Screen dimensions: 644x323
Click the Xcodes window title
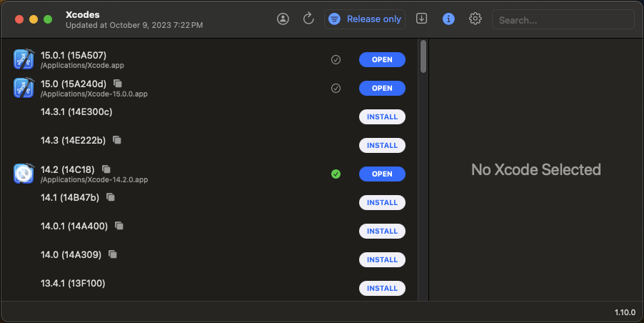(83, 15)
